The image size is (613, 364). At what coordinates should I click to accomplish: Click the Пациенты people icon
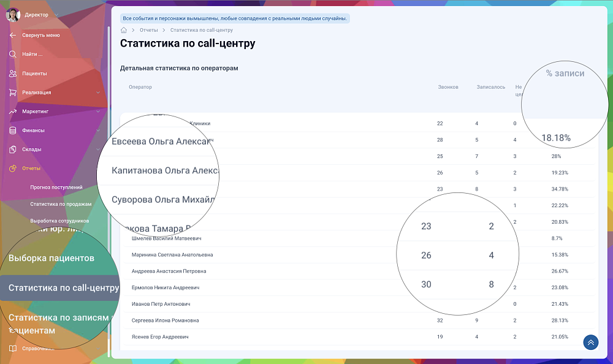[13, 74]
